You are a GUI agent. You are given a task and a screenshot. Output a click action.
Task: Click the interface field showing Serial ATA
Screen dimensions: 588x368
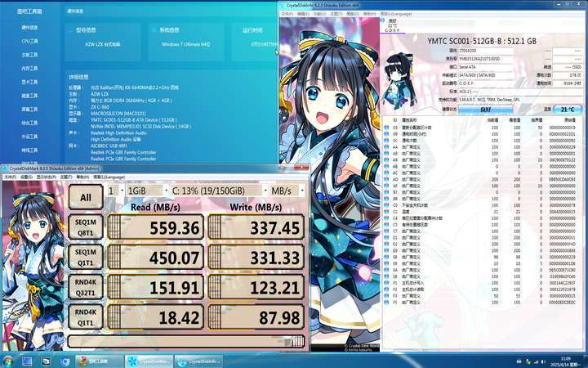tap(485, 67)
